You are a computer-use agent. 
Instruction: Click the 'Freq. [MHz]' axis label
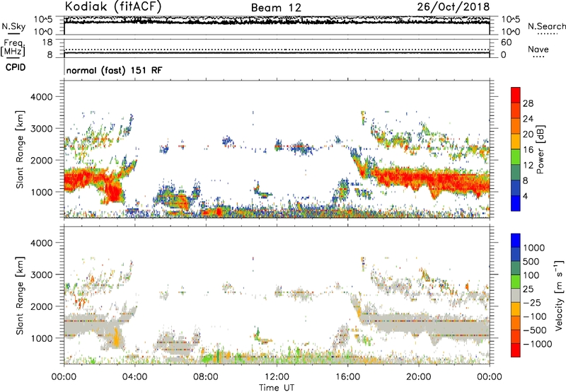point(13,47)
